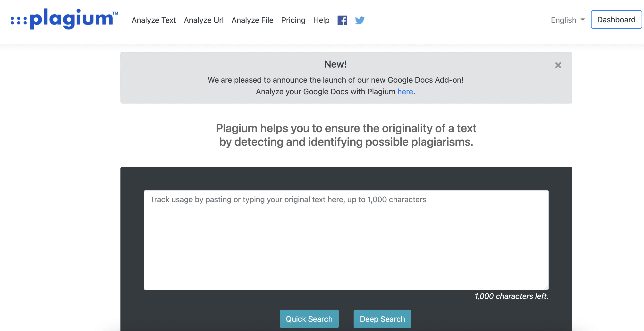Start a Quick Search
The width and height of the screenshot is (644, 331).
309,319
